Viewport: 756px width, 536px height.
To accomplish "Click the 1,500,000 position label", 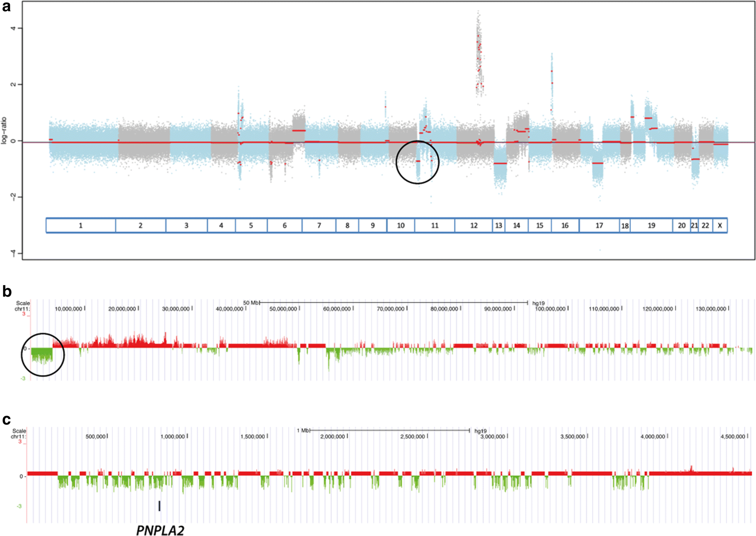I will (253, 436).
